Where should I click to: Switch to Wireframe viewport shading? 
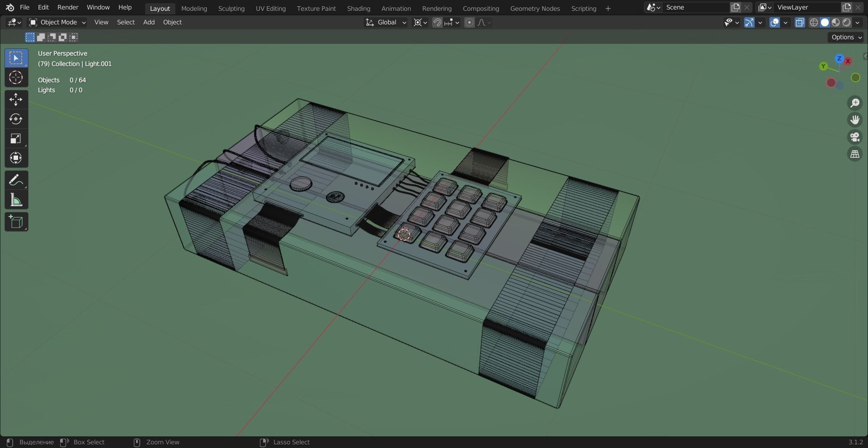pyautogui.click(x=814, y=22)
